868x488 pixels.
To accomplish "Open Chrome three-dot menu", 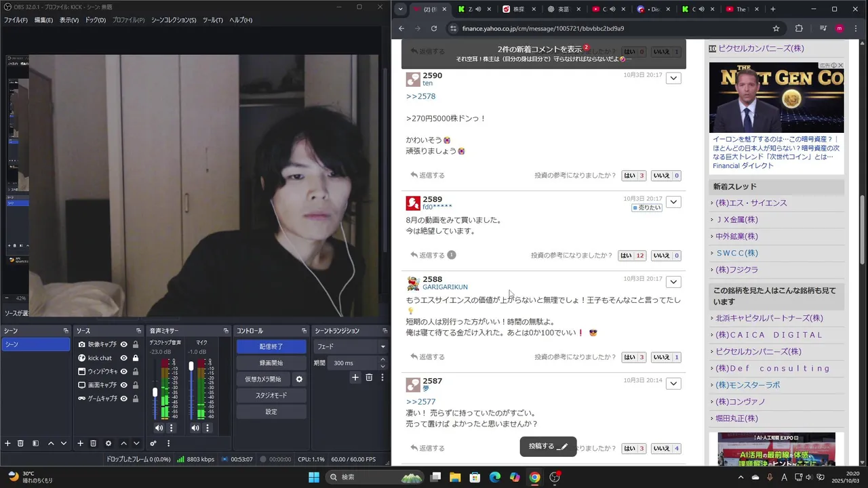I will (856, 28).
